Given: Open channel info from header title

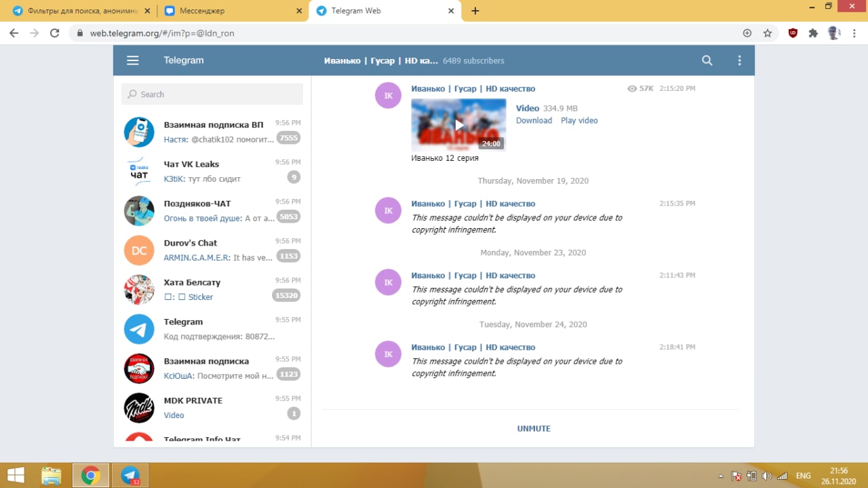Looking at the screenshot, I should tap(381, 60).
